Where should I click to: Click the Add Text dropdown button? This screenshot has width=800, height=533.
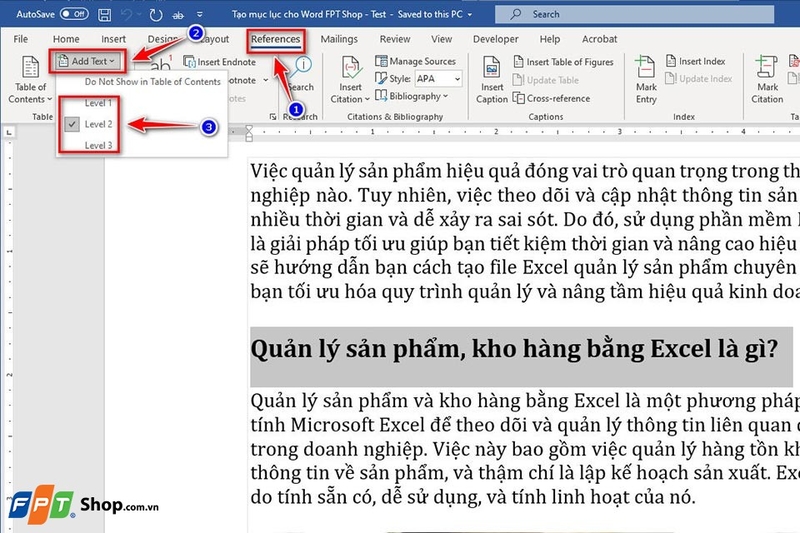click(87, 61)
